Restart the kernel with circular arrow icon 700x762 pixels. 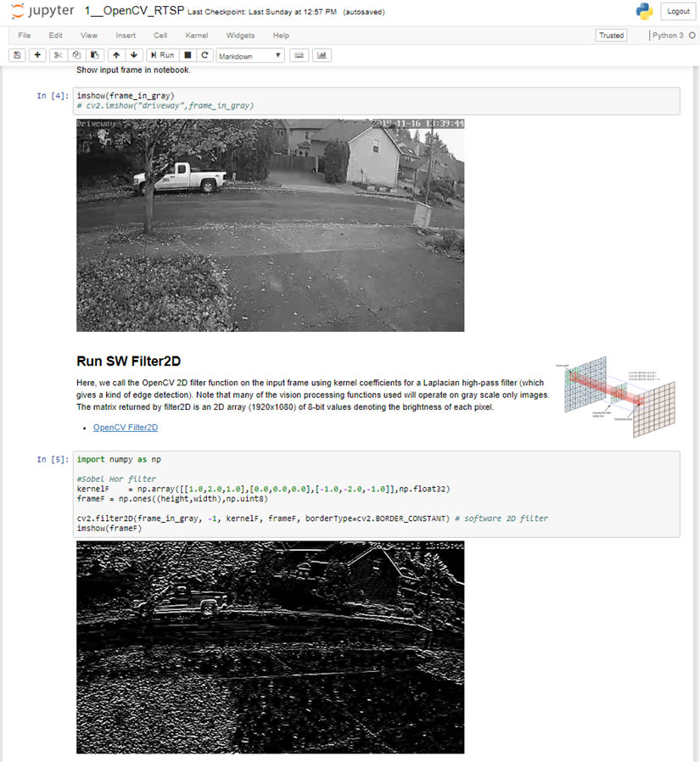point(205,55)
